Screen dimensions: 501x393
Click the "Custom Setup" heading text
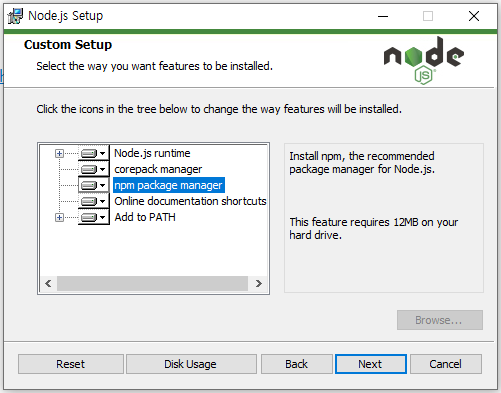(68, 45)
